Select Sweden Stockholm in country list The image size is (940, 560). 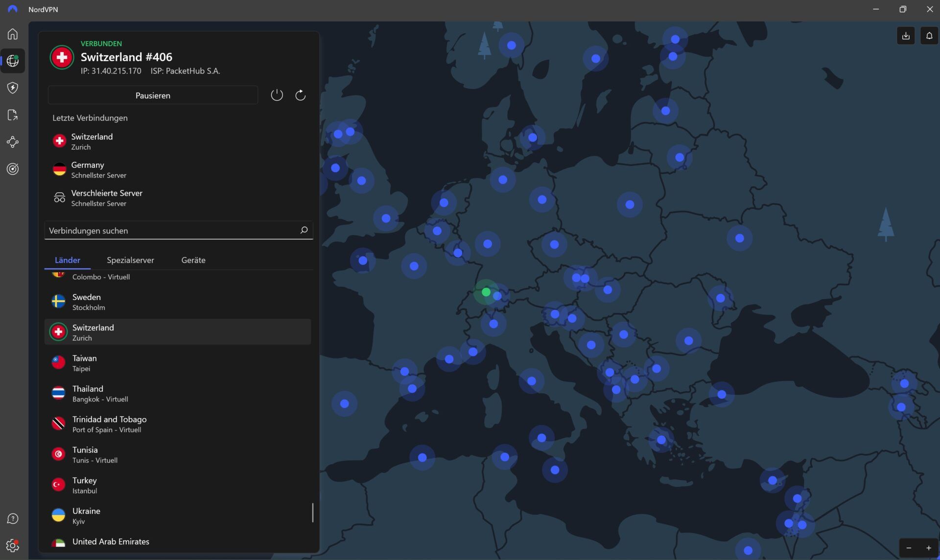[178, 302]
